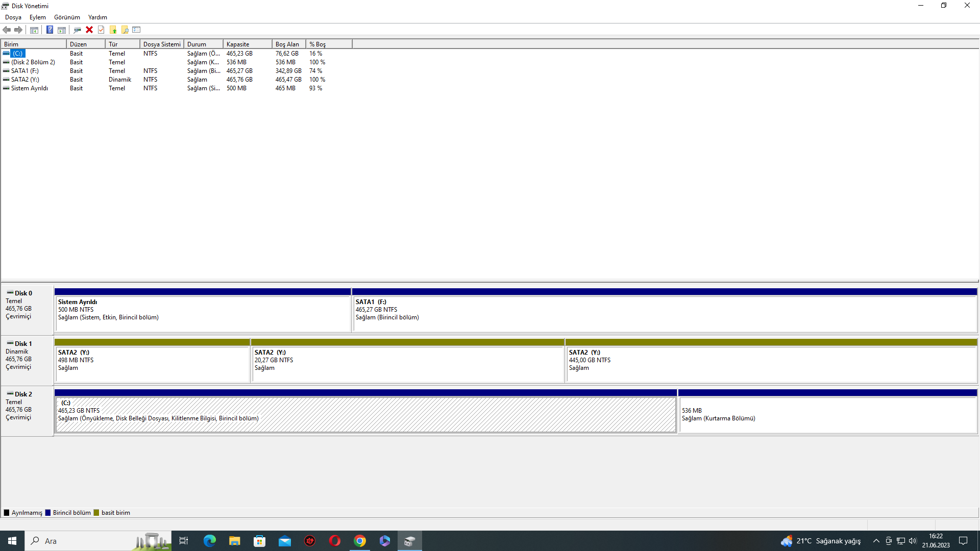Sort by Dosya Sistemi column header

(161, 44)
